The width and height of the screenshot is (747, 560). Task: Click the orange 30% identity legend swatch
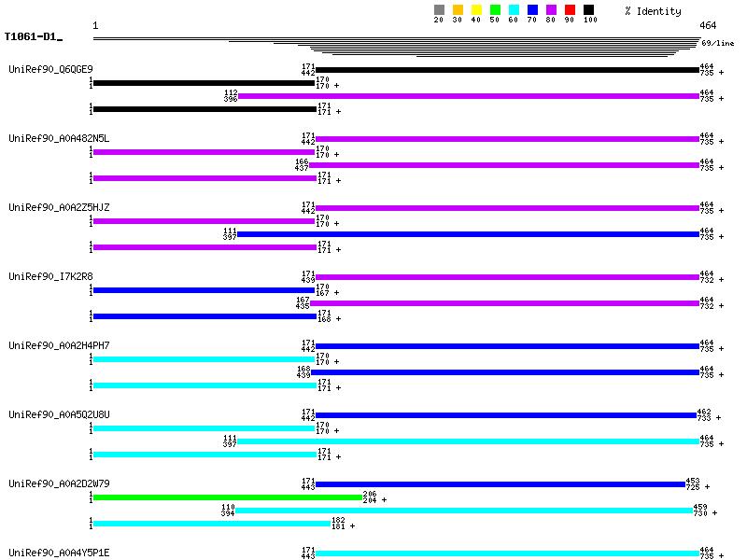(x=458, y=10)
